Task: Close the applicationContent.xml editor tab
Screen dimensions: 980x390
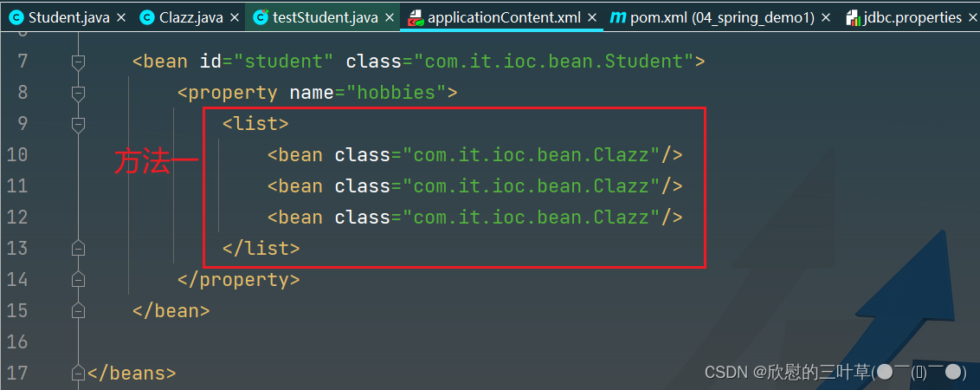Action: [592, 17]
